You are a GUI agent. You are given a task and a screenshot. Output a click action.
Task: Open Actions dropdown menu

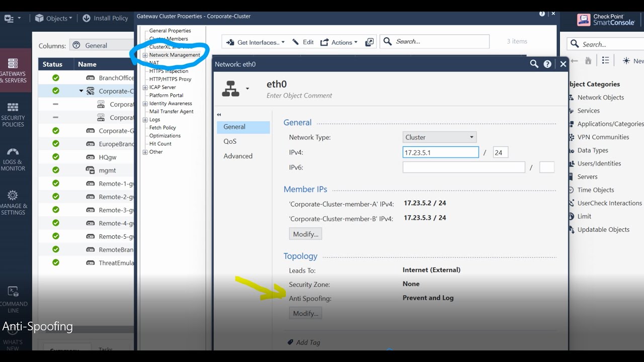(x=339, y=42)
